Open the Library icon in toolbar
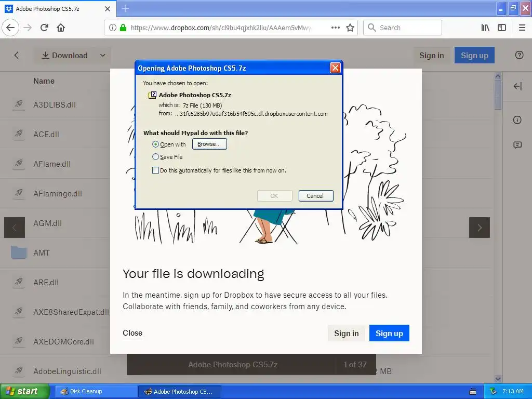This screenshot has height=399, width=532. (485, 28)
